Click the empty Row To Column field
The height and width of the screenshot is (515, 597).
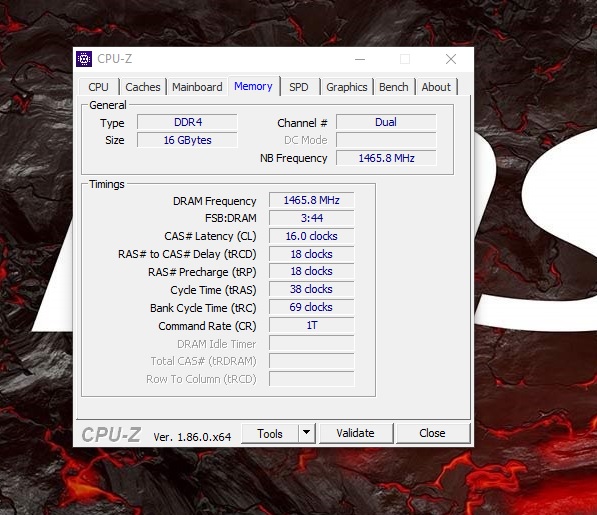click(x=311, y=379)
